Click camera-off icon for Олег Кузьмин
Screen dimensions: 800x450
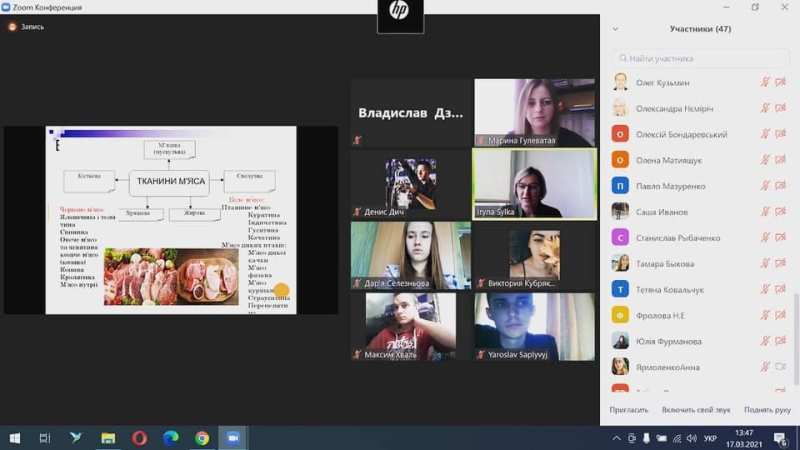point(780,82)
